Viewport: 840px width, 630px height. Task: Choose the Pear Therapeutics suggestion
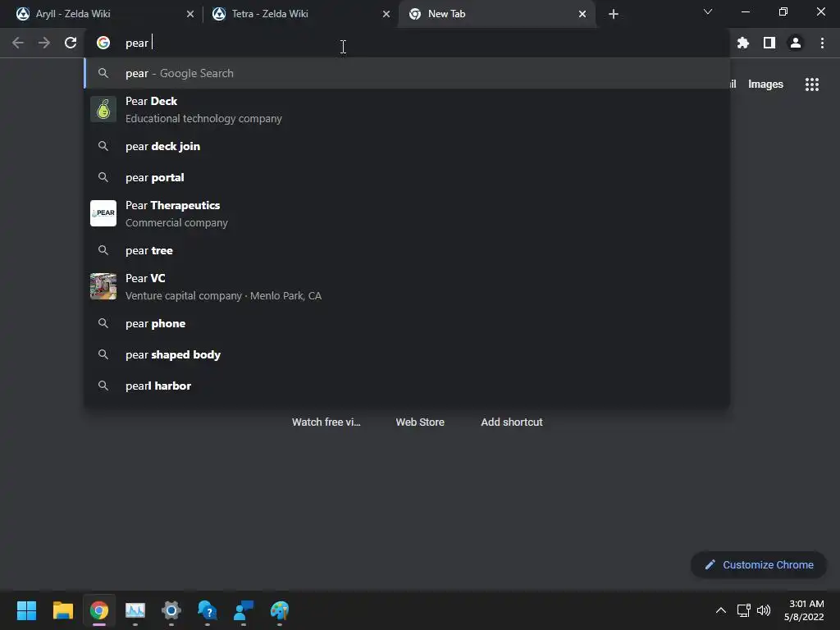coord(407,214)
